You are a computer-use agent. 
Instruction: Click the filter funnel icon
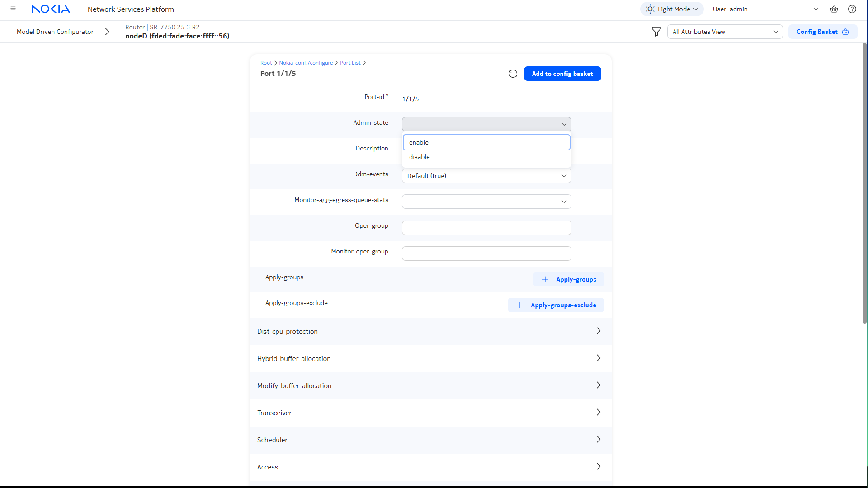point(656,32)
